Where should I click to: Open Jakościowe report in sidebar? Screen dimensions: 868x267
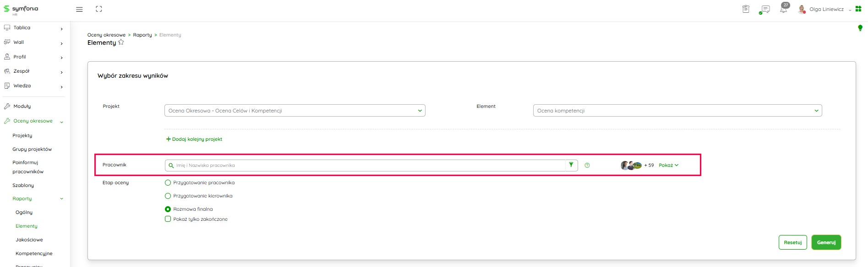[29, 240]
